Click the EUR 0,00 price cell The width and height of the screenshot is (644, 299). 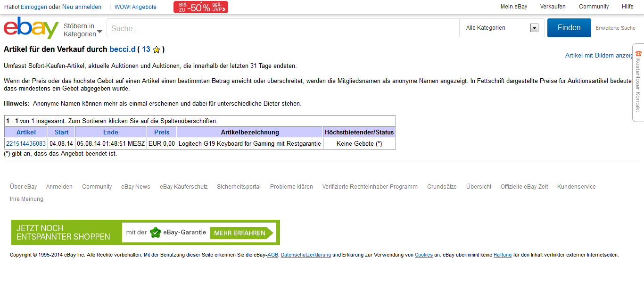point(162,143)
